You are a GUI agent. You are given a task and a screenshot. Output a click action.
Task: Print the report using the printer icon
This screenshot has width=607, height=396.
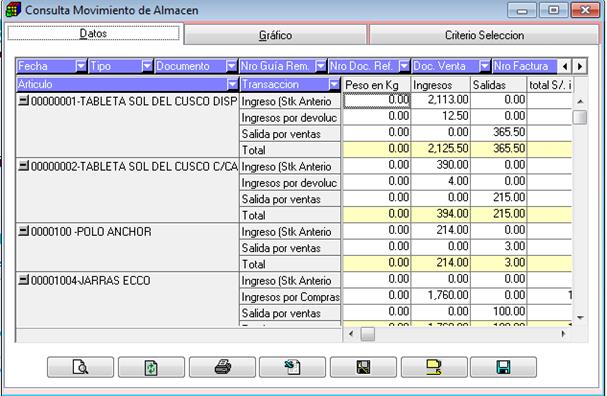[222, 367]
